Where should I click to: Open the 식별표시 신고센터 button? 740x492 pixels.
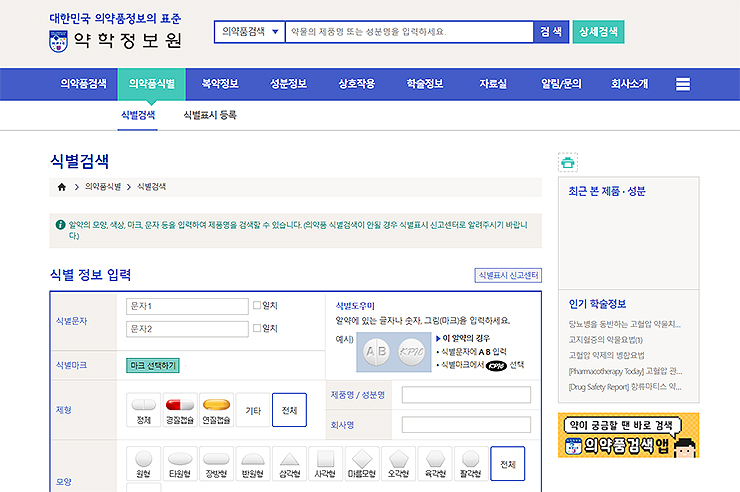coord(508,275)
